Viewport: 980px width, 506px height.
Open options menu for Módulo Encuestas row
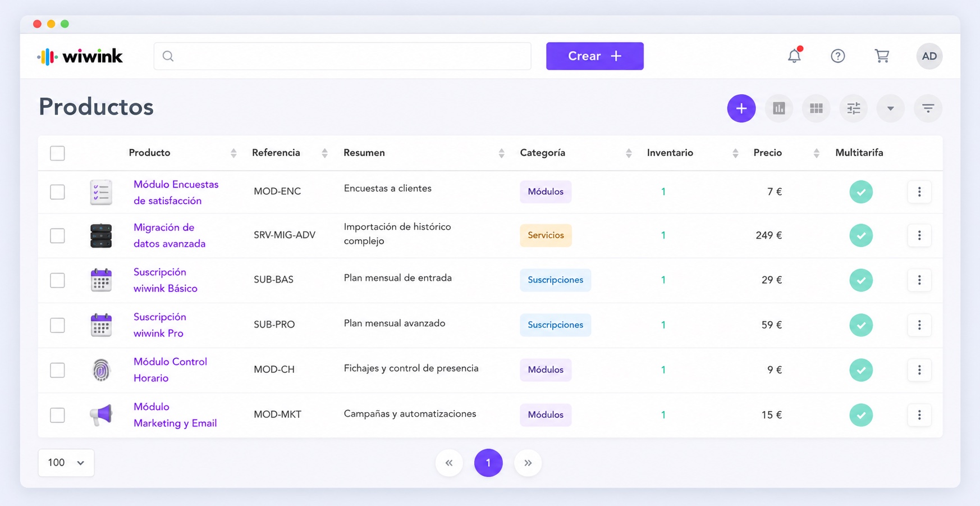click(919, 192)
